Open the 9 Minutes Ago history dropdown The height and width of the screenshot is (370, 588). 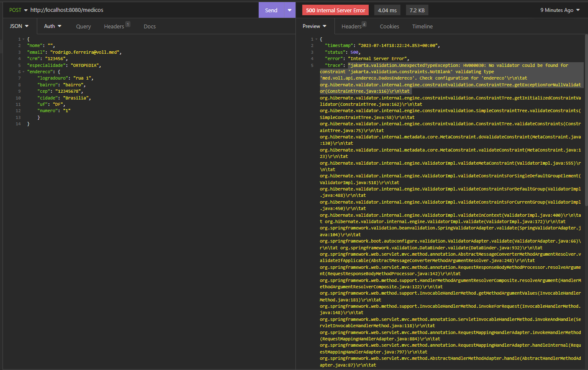tap(560, 10)
